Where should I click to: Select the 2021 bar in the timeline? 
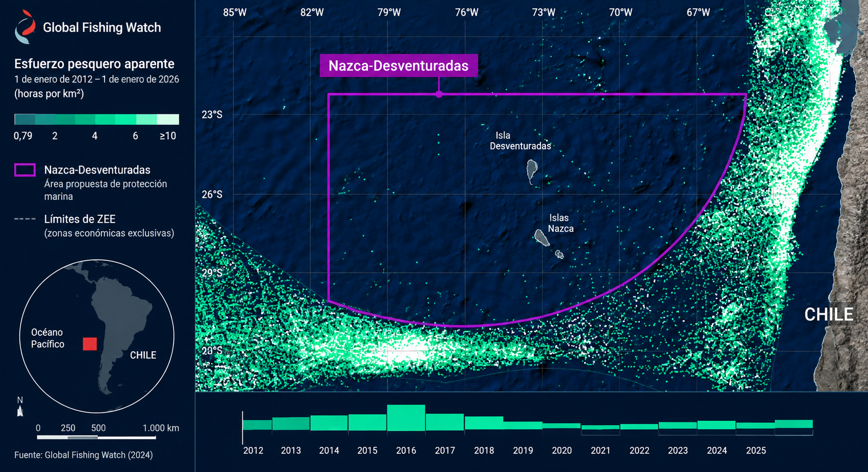pos(600,427)
